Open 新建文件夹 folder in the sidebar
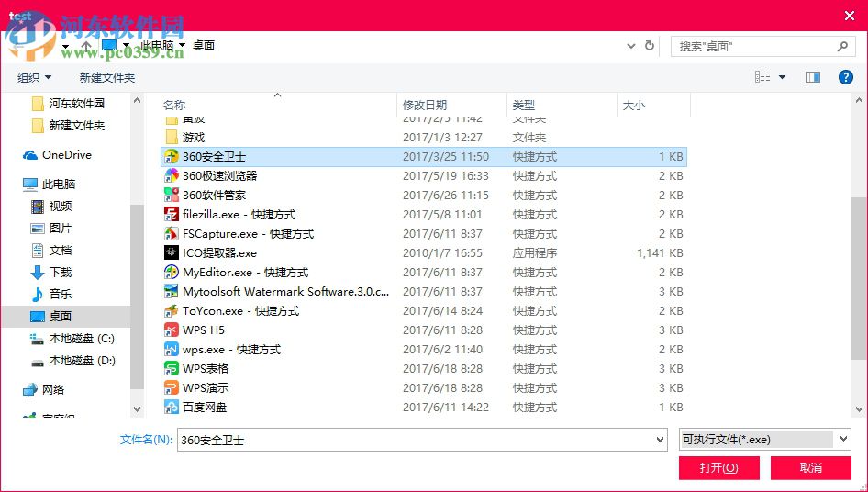 pyautogui.click(x=68, y=125)
